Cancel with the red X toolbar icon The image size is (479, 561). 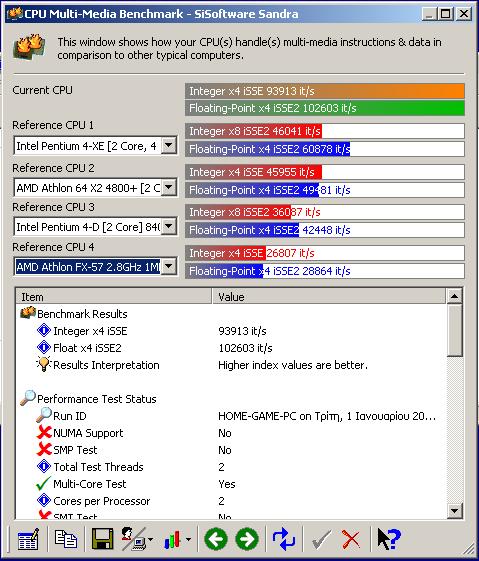(351, 539)
